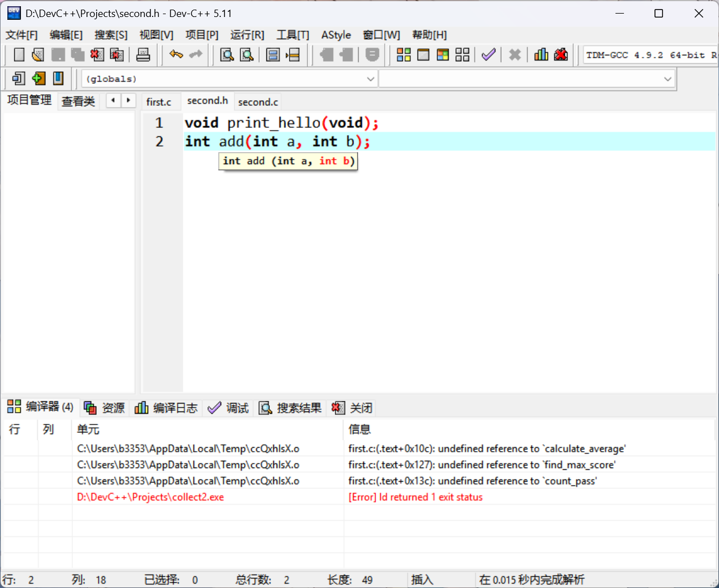Click the 关闭 button in bottom panel
719x588 pixels.
pos(352,408)
